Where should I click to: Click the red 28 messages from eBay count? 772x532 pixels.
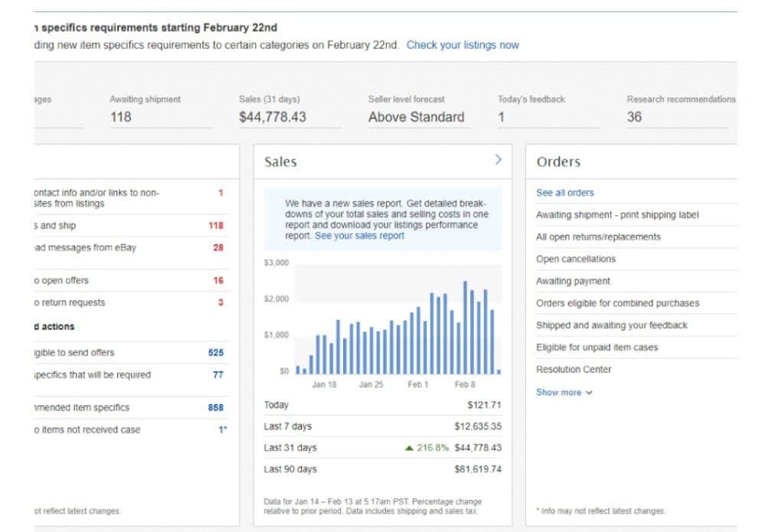(x=218, y=247)
